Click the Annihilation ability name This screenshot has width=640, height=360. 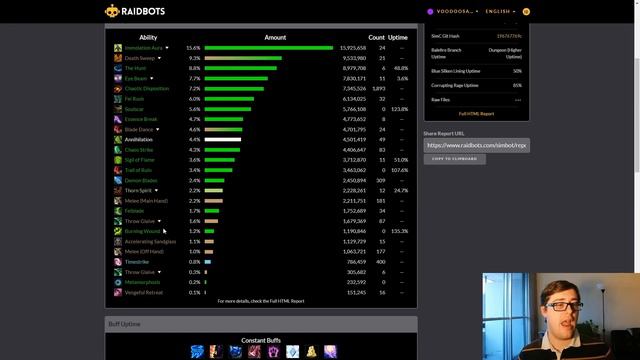(x=139, y=140)
